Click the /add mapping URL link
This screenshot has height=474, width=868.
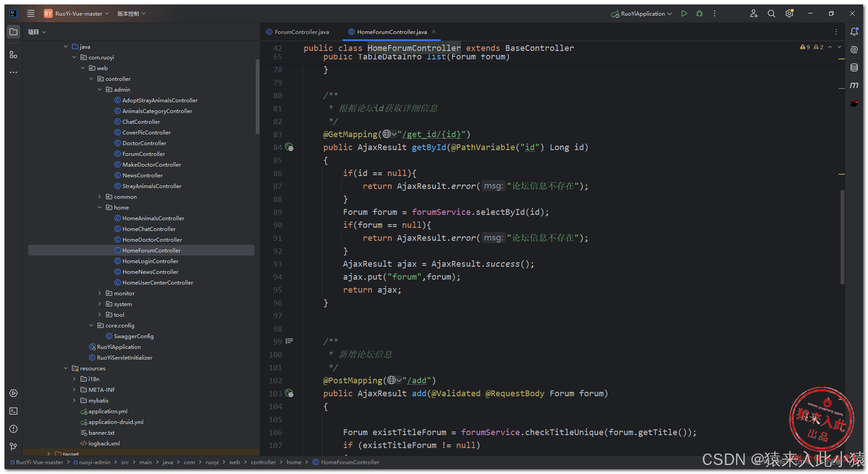[x=417, y=381]
